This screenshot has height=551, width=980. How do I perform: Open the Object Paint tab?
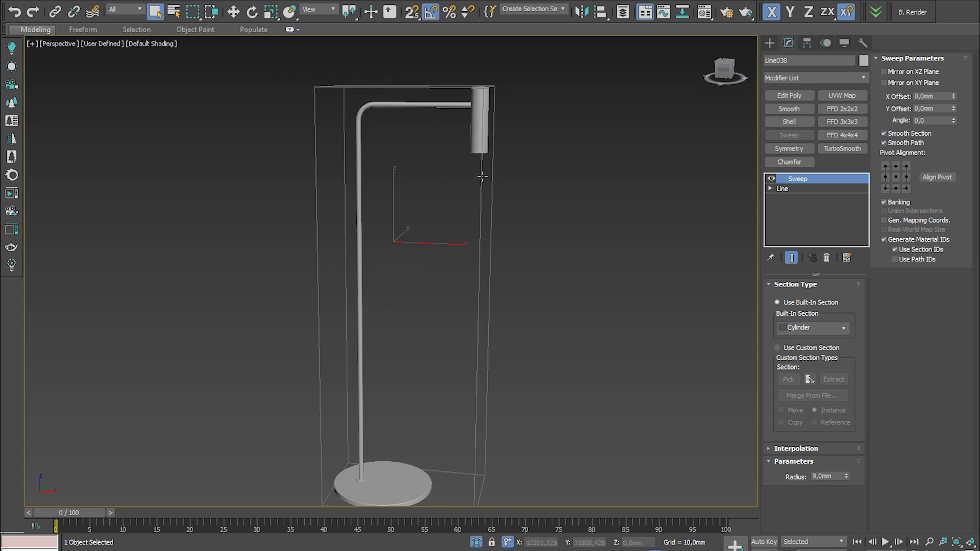195,30
